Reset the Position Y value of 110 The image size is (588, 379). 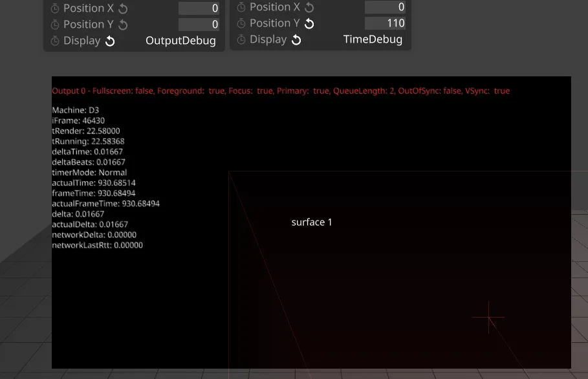click(x=309, y=23)
